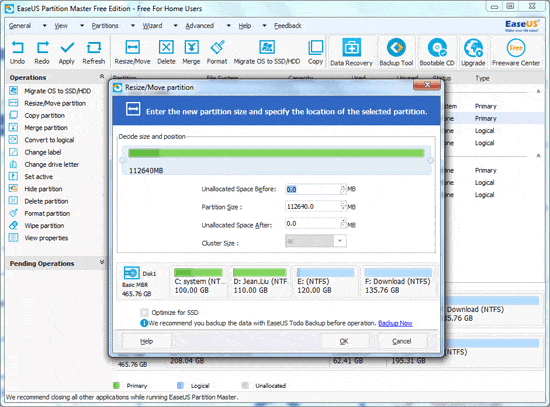Click the Partition Size input field
This screenshot has height=407, width=550.
click(x=313, y=206)
